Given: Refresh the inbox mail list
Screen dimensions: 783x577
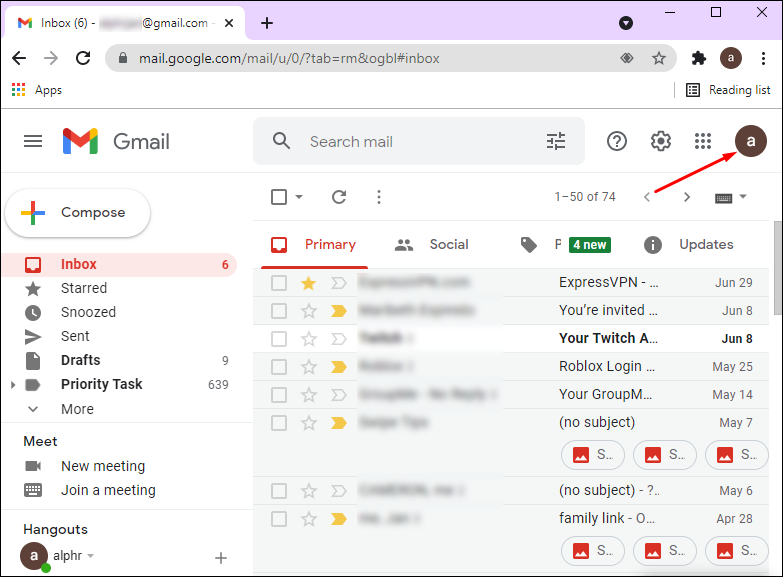Looking at the screenshot, I should tap(339, 197).
